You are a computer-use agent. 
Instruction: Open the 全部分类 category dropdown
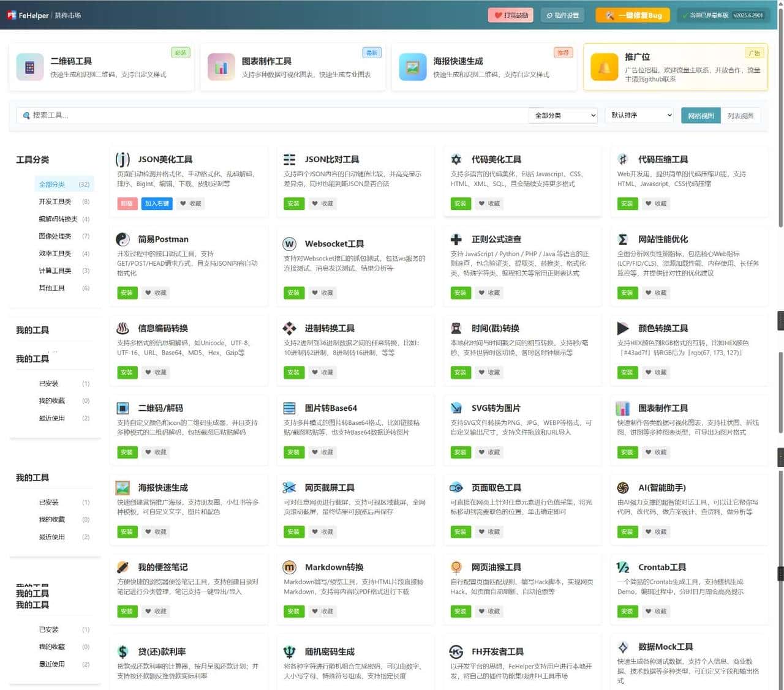click(563, 115)
